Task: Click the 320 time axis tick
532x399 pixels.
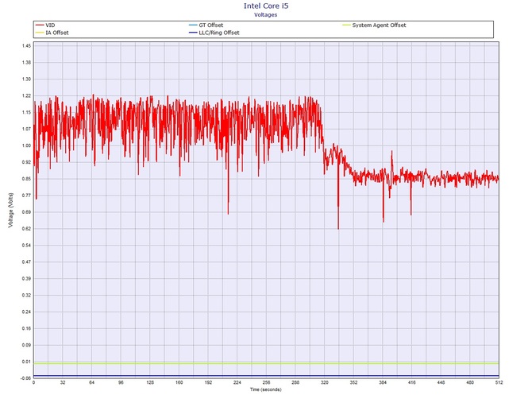Action: pyautogui.click(x=324, y=382)
